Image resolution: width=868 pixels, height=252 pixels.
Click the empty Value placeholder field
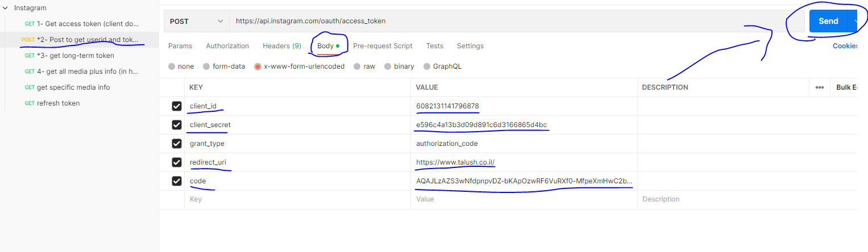point(524,199)
